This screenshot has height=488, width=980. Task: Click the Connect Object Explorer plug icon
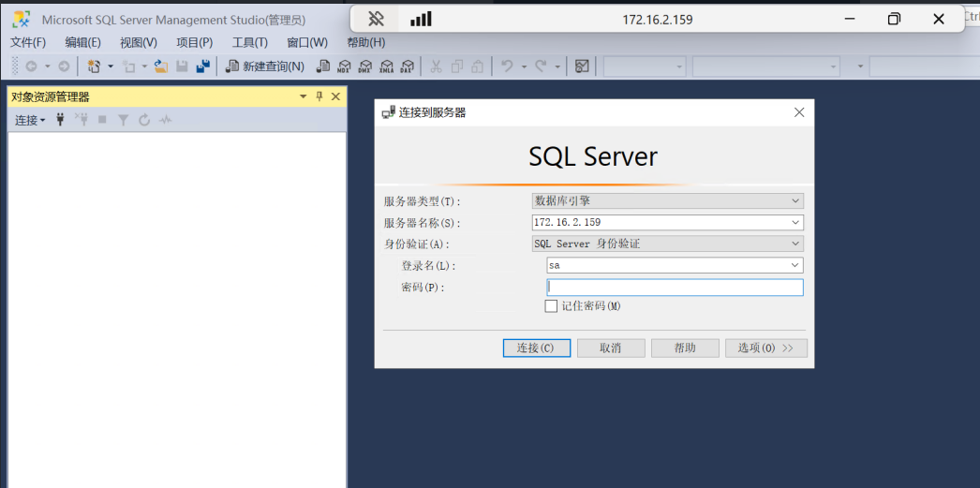click(x=60, y=120)
